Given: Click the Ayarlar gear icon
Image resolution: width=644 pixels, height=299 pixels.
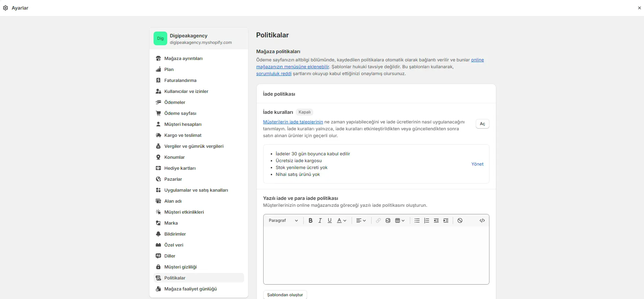Looking at the screenshot, I should pyautogui.click(x=5, y=8).
